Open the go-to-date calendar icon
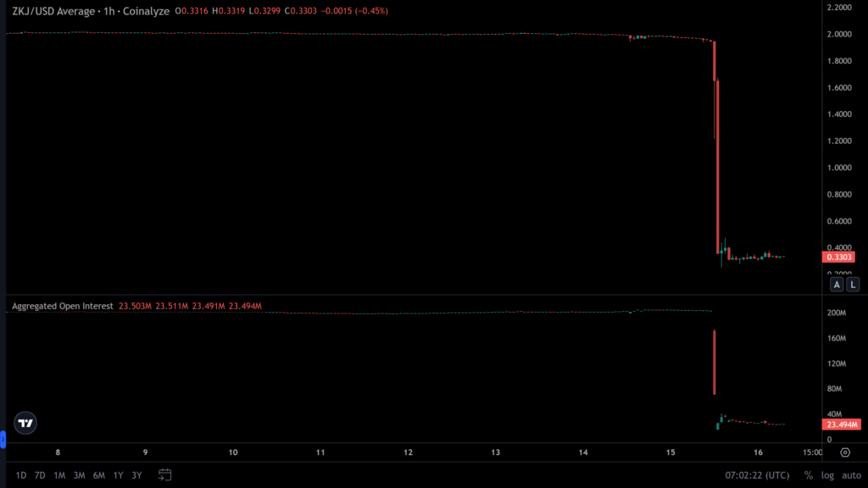Screen dimensions: 868x488 coord(165,475)
